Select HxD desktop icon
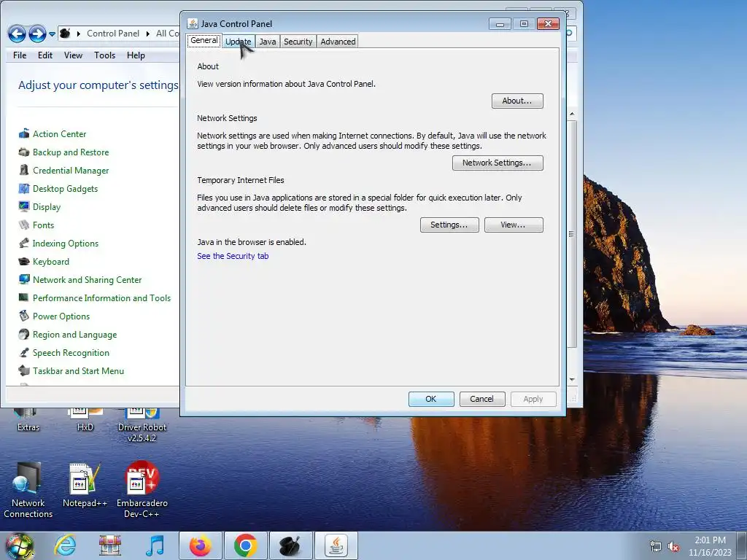The image size is (747, 560). [85, 421]
